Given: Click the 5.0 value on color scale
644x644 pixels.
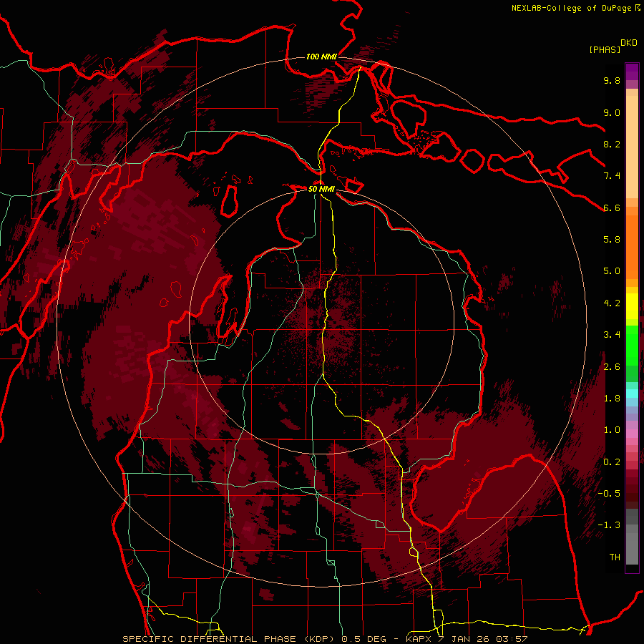Looking at the screenshot, I should [x=612, y=271].
